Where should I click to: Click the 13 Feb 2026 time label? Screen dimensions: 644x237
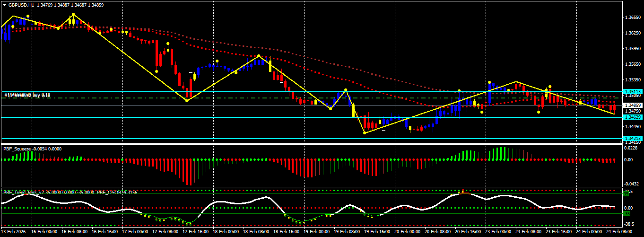(x=13, y=232)
